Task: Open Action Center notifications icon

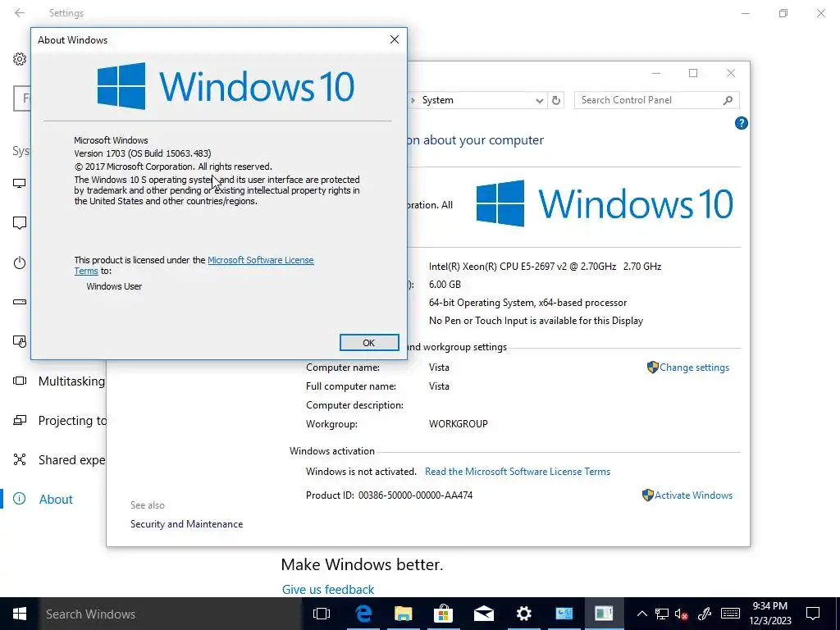Action: [x=813, y=614]
